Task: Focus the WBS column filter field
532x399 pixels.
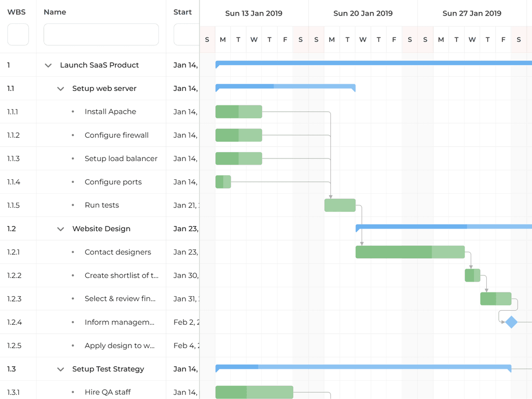Action: (18, 35)
